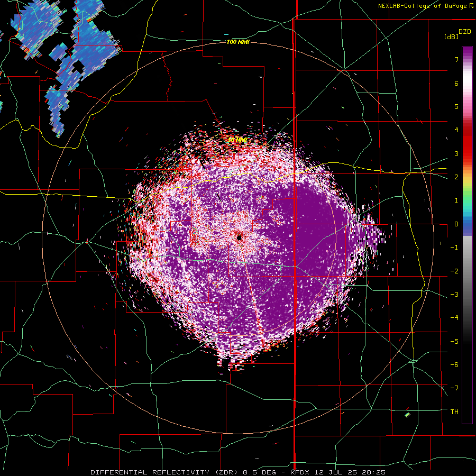Click the -6 value on the color scale
Viewport: 476px width, 476px height.
pyautogui.click(x=454, y=365)
